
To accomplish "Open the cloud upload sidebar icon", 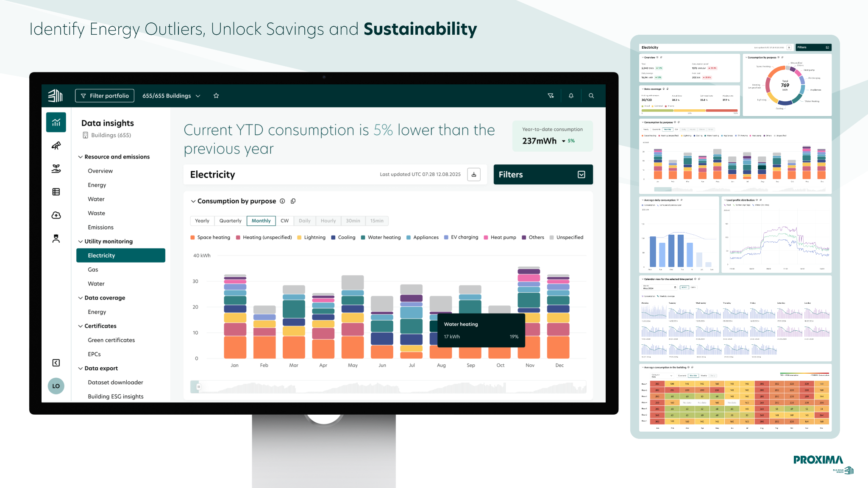I will pos(56,215).
